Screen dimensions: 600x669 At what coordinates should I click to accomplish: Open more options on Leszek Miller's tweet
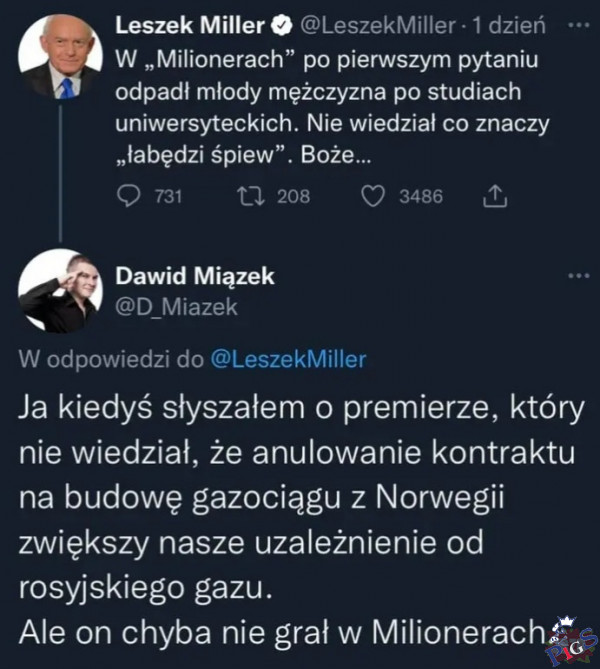coord(578,24)
